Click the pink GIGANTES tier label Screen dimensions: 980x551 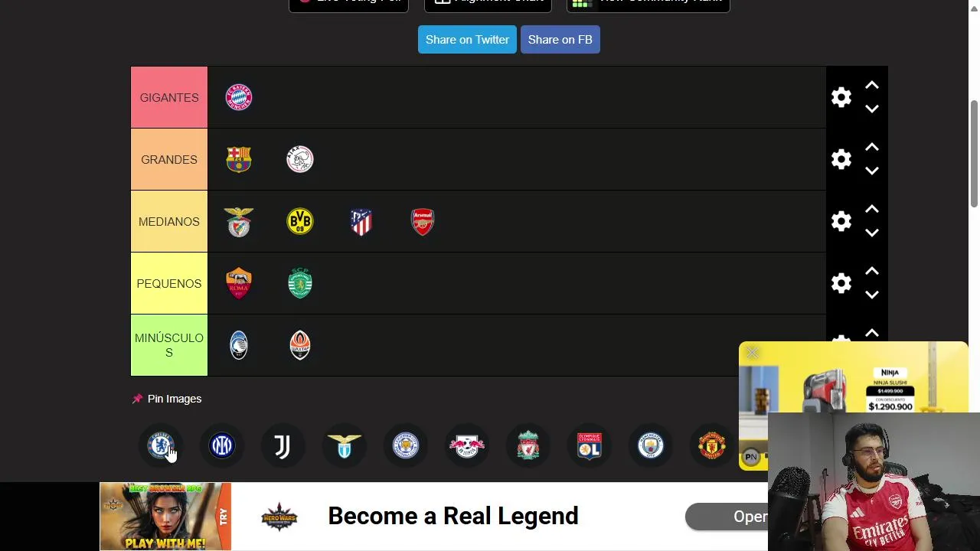(x=169, y=97)
